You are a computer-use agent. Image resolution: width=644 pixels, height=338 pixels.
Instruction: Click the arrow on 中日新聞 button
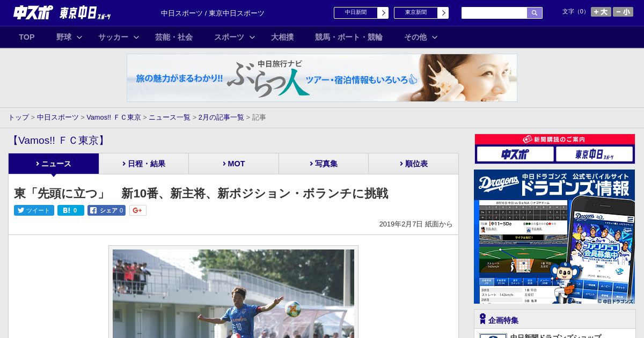point(383,13)
